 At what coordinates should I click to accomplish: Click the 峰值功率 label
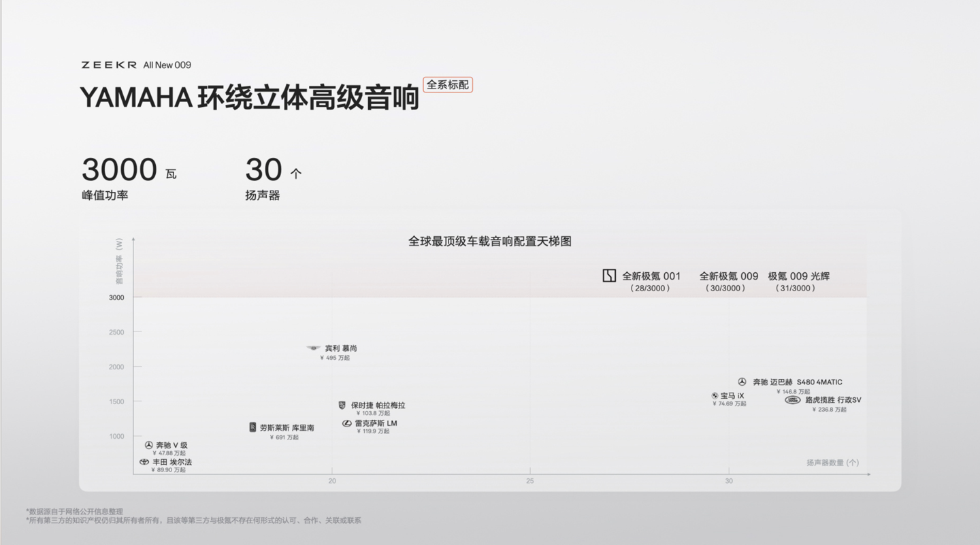point(105,195)
